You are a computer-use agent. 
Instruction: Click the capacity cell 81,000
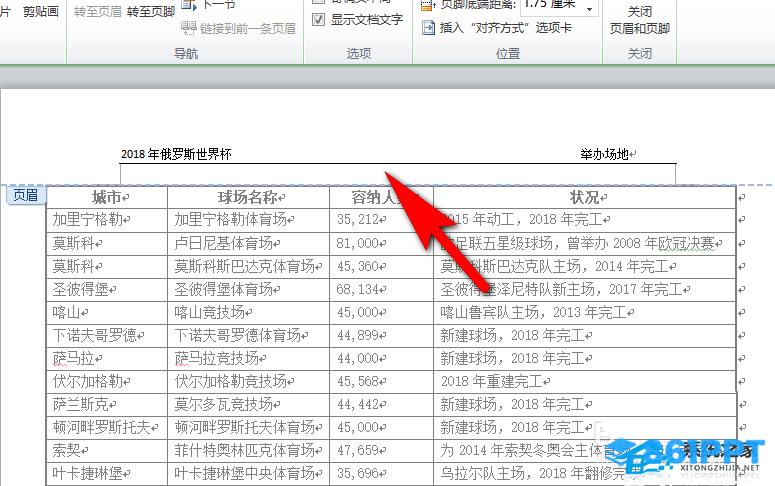tap(382, 243)
